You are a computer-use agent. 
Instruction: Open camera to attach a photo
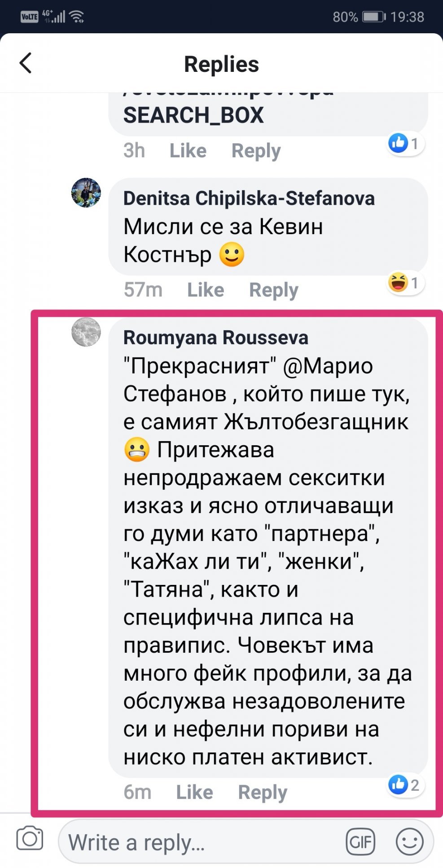[x=30, y=838]
